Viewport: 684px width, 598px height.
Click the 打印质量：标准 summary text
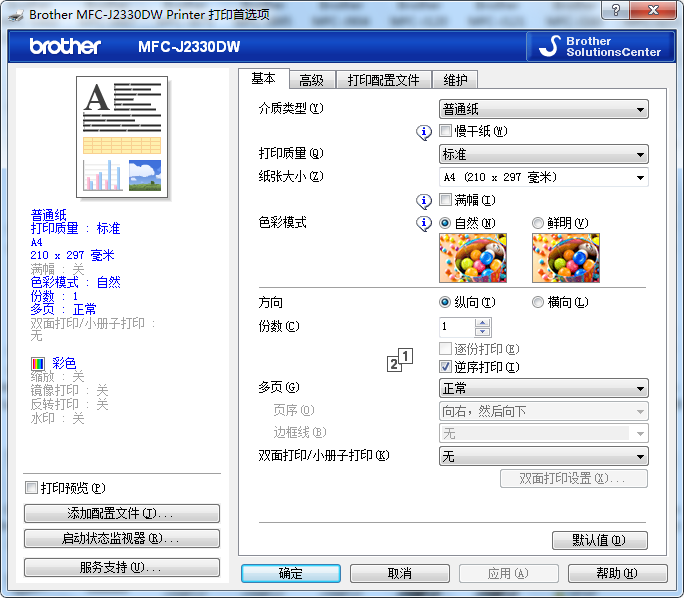pos(75,228)
